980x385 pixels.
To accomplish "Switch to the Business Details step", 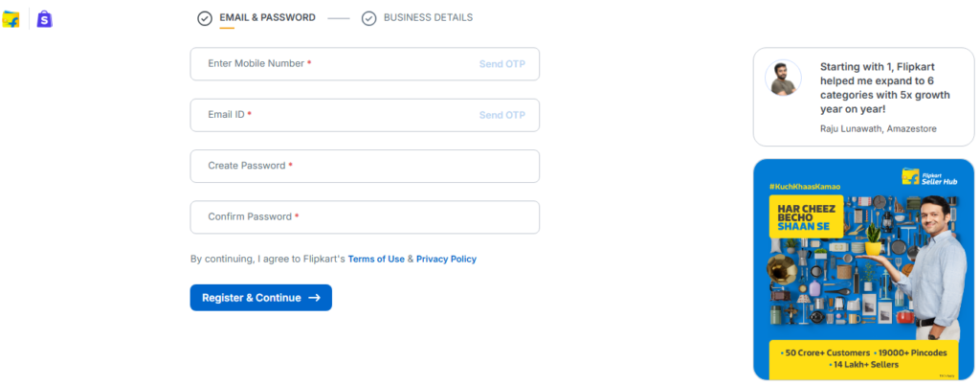I will [428, 18].
